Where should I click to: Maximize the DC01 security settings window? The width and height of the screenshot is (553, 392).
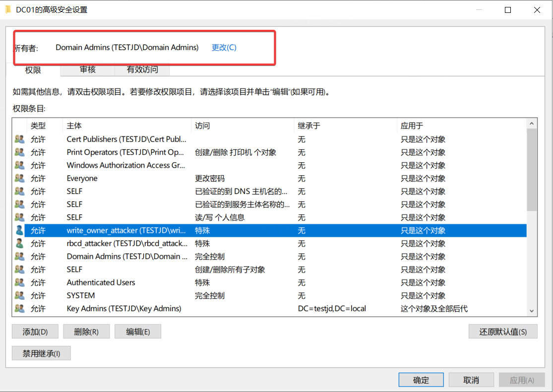[x=508, y=9]
